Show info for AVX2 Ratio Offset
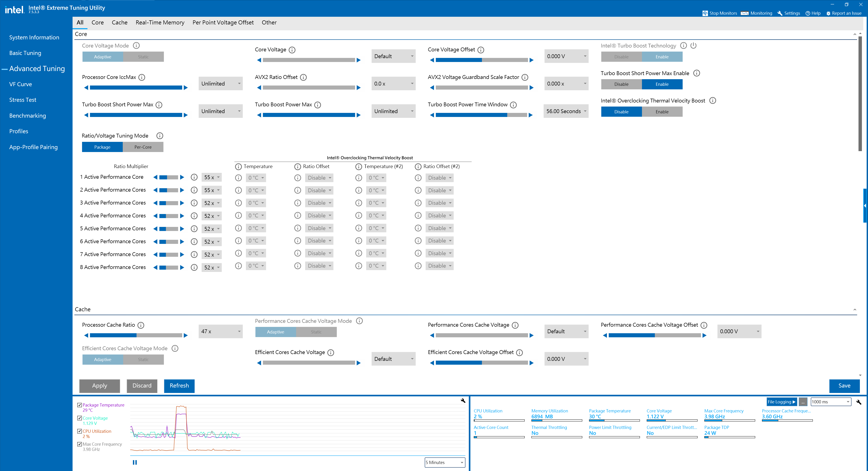 click(x=303, y=77)
